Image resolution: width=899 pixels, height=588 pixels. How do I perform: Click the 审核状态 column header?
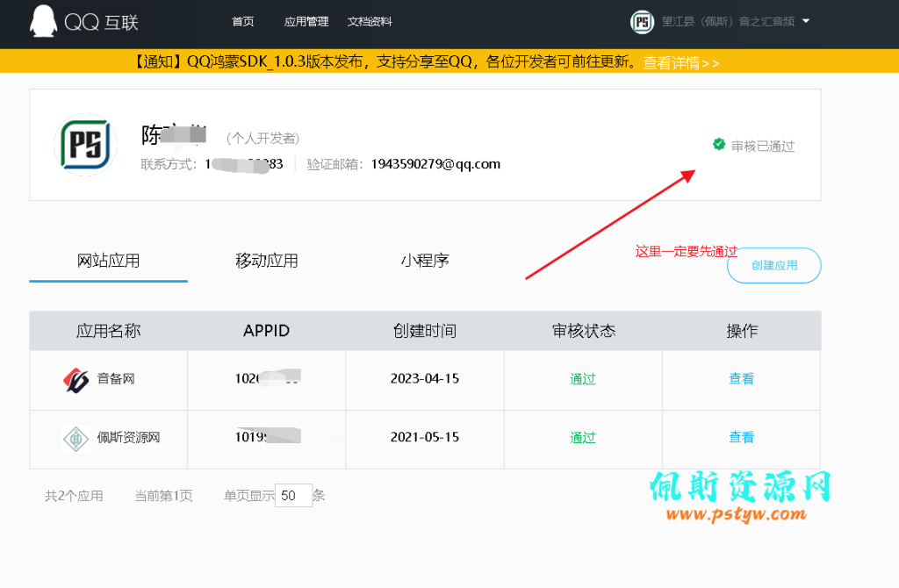click(584, 331)
